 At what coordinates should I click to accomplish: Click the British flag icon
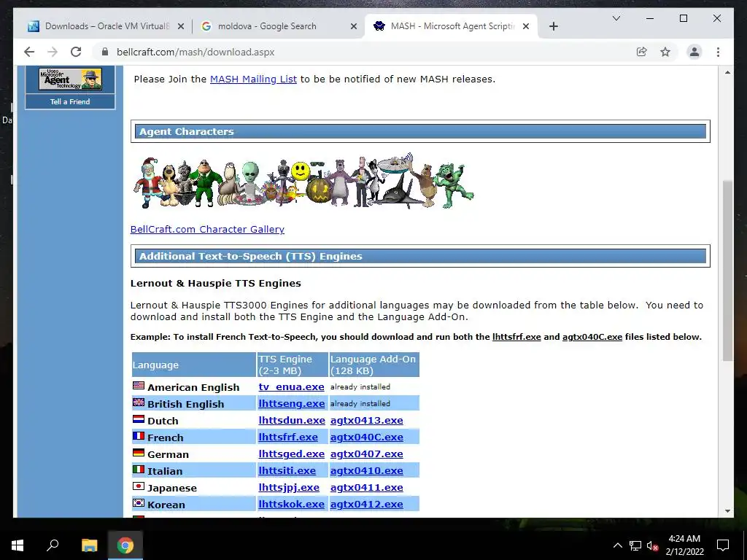coord(139,402)
